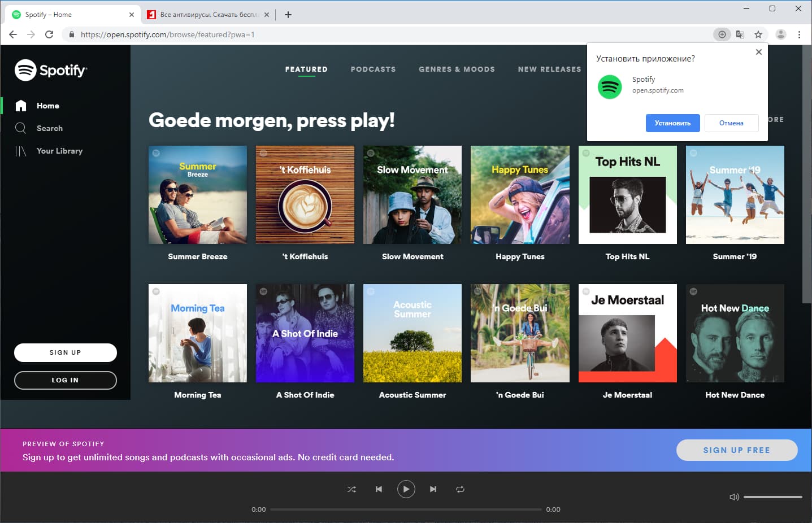Open a new browser tab
This screenshot has height=523, width=812.
pyautogui.click(x=288, y=15)
